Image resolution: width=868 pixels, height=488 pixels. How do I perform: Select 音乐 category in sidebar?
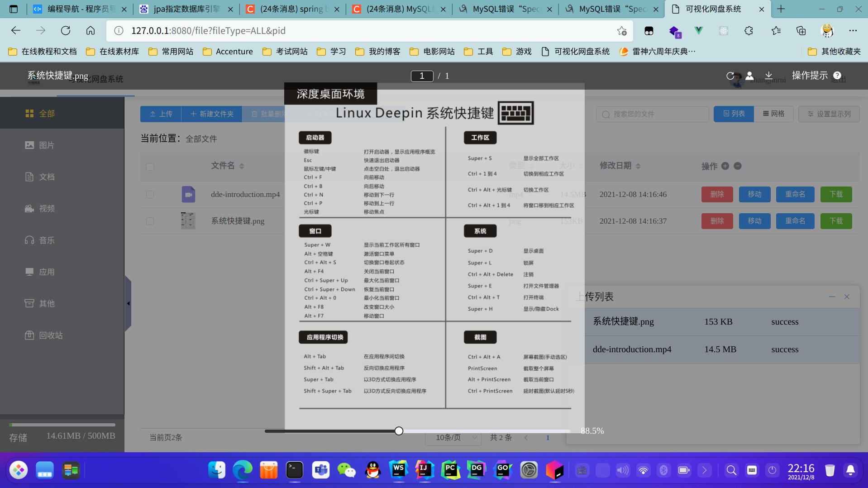tap(62, 240)
